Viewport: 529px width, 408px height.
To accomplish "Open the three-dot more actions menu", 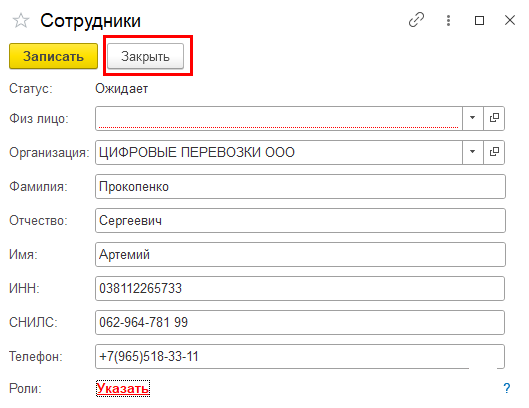I will point(448,20).
